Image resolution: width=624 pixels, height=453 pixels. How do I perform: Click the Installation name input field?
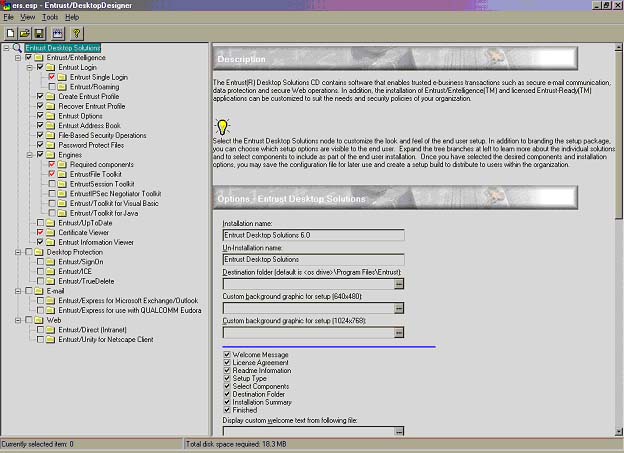(314, 235)
